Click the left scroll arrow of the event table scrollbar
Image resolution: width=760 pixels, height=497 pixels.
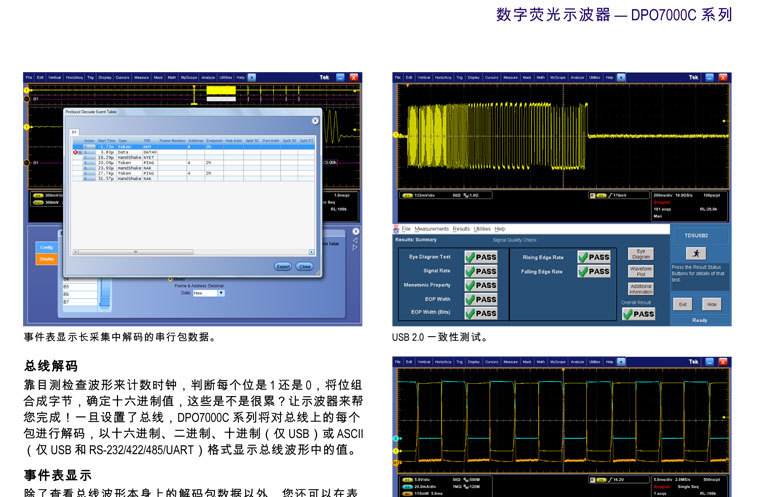(x=75, y=252)
